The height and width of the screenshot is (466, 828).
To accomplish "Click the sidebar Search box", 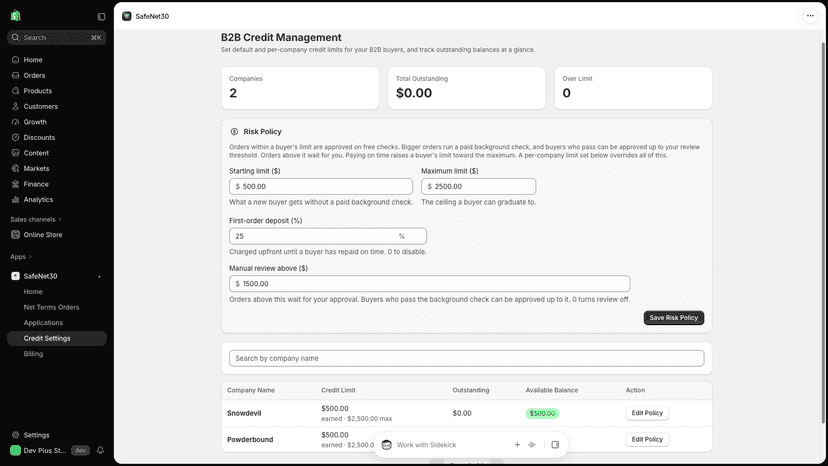I will [x=57, y=38].
